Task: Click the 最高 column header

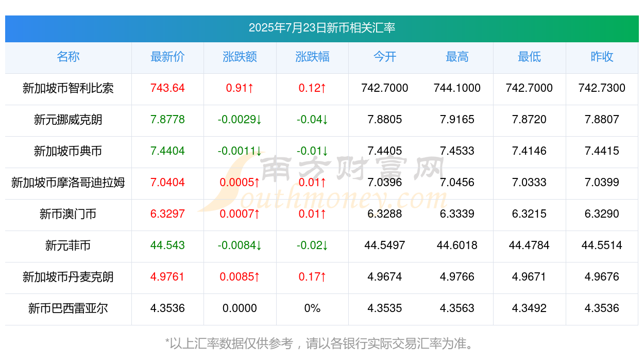Action: [x=457, y=57]
